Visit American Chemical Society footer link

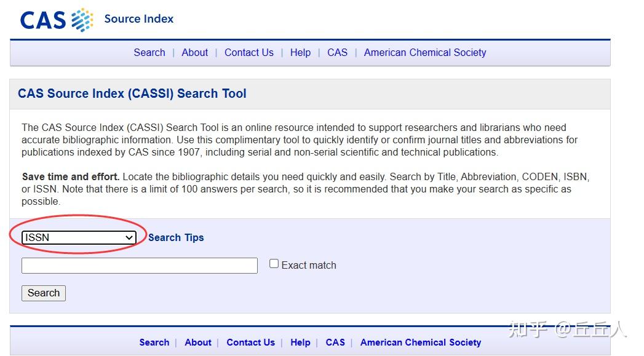coord(421,342)
